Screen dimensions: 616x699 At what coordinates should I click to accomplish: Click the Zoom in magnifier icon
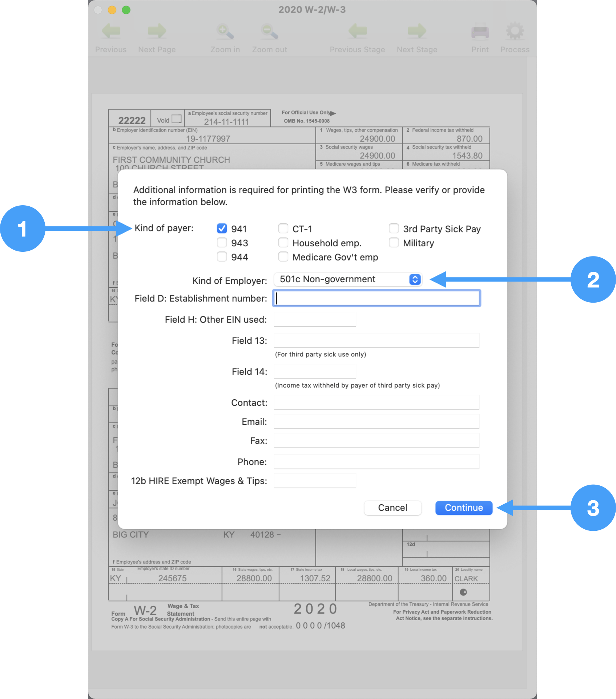[225, 32]
